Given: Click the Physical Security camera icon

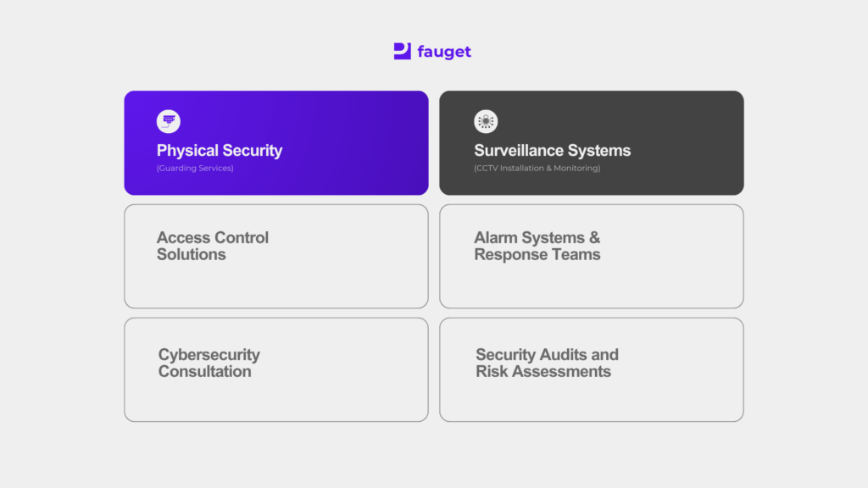Looking at the screenshot, I should (x=169, y=121).
